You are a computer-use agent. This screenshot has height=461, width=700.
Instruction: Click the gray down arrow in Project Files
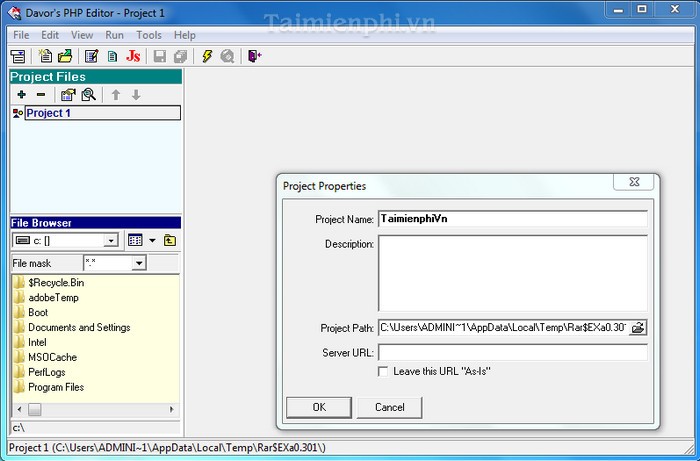click(136, 95)
